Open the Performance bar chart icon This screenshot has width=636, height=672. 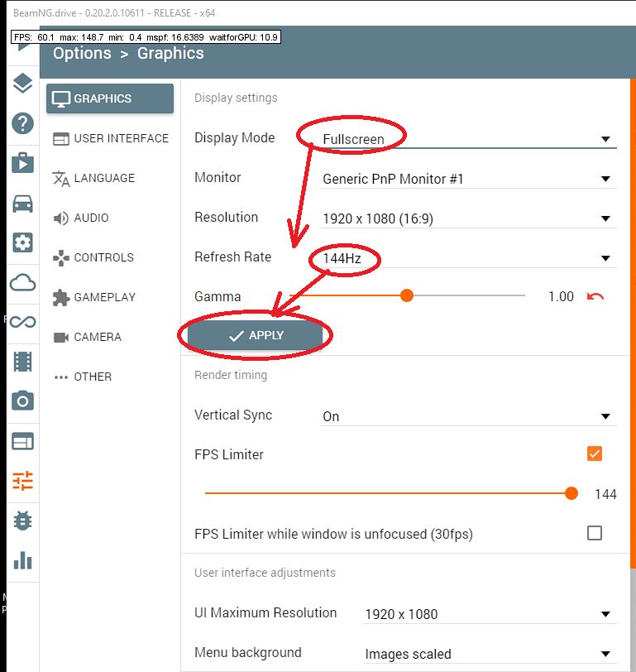click(x=22, y=559)
